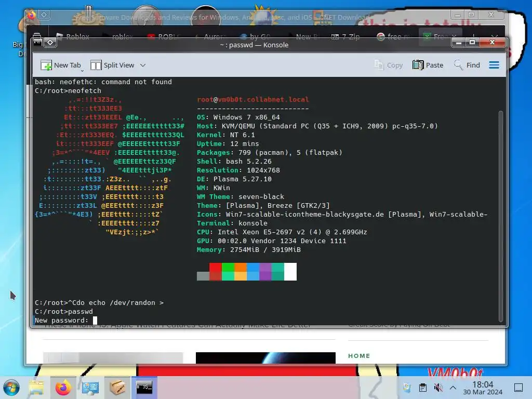Expand the Split View dropdown chevron
This screenshot has height=399, width=532.
click(x=143, y=65)
